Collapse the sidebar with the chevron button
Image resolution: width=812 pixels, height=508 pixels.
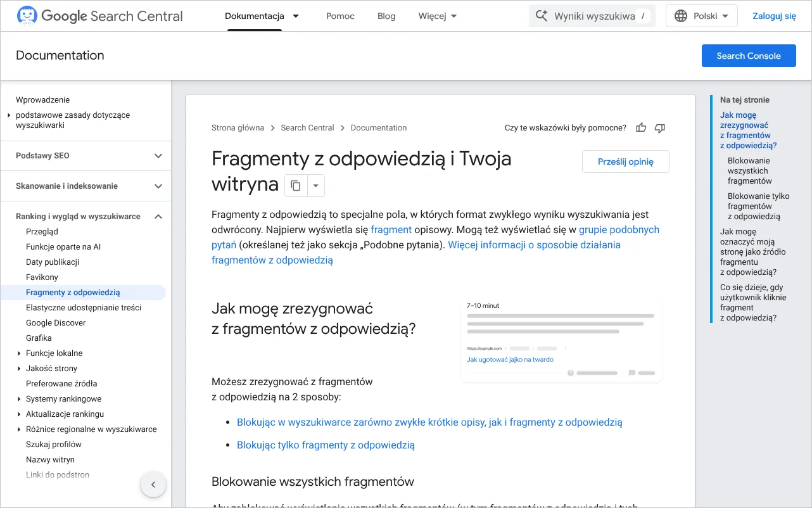pyautogui.click(x=153, y=485)
